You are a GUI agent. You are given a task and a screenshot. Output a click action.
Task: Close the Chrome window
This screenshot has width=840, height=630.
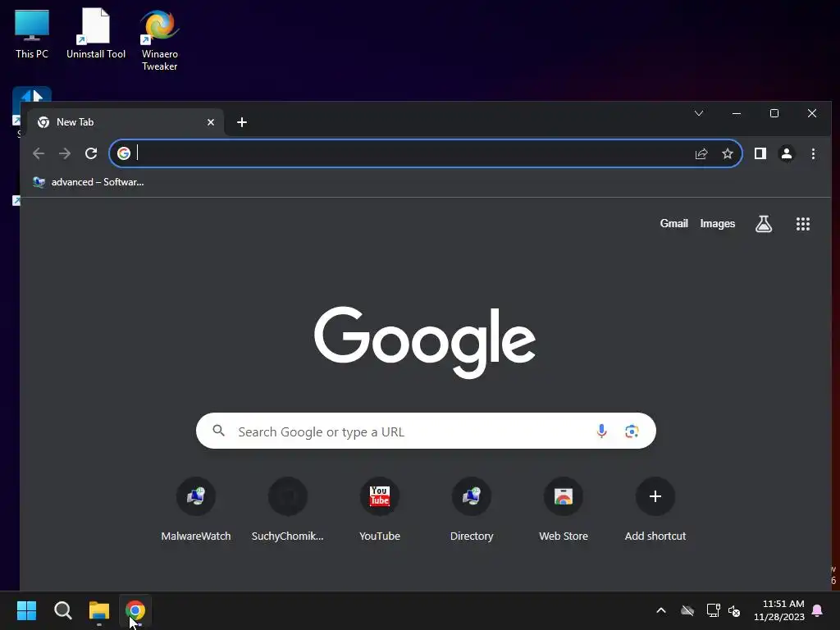tap(812, 113)
